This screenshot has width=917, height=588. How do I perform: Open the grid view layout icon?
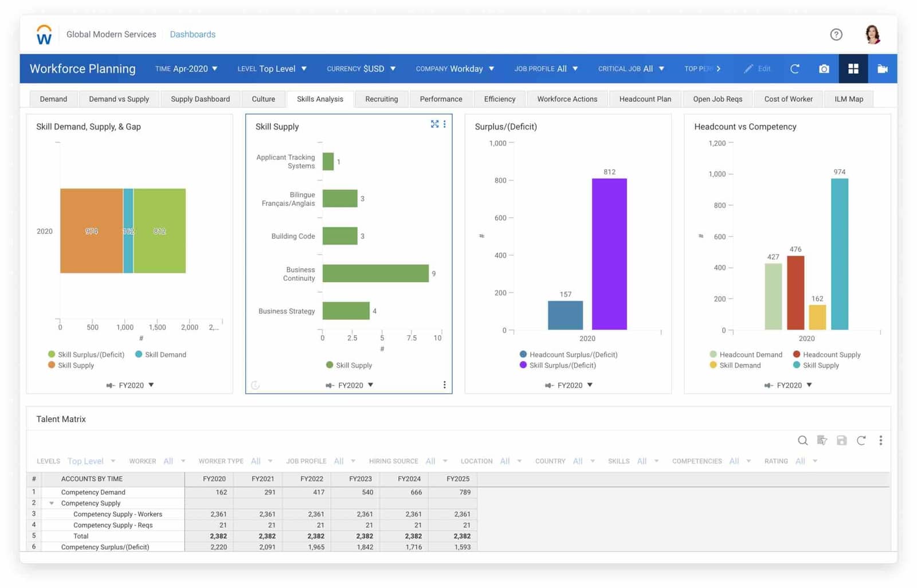pyautogui.click(x=853, y=69)
